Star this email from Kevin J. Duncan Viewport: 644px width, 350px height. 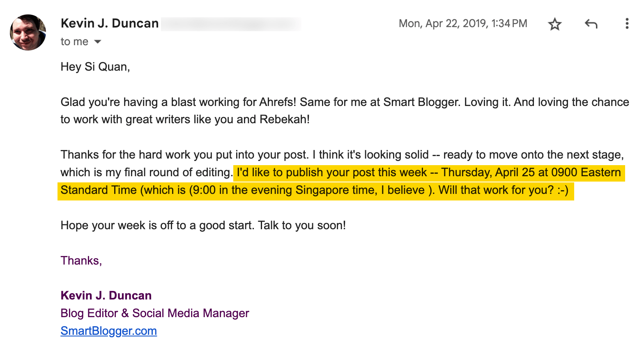pyautogui.click(x=554, y=24)
